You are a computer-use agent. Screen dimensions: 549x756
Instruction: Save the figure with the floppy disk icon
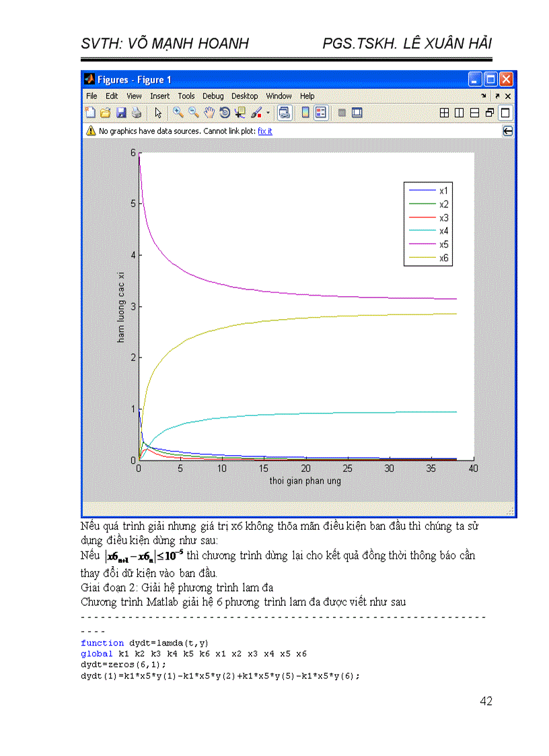(x=121, y=113)
